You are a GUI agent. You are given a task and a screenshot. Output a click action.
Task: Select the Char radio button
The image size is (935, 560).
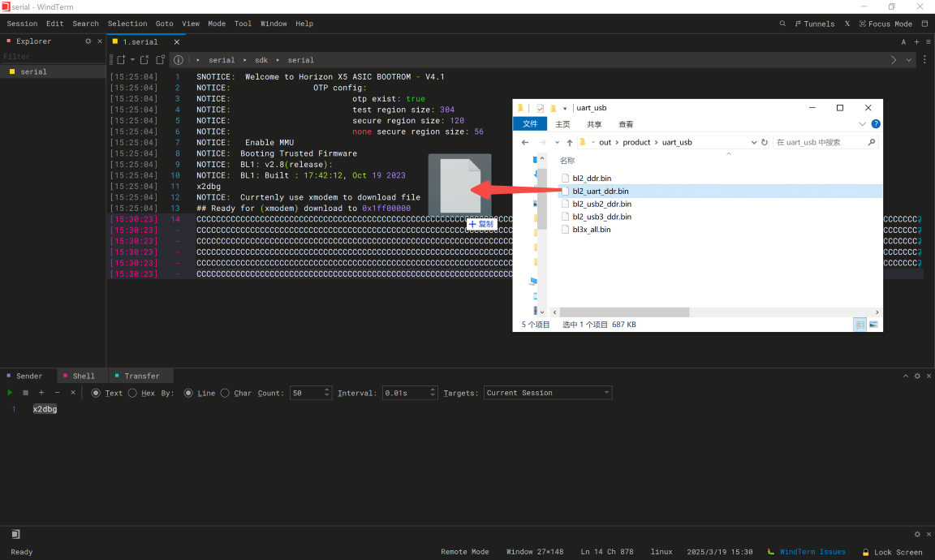(225, 393)
